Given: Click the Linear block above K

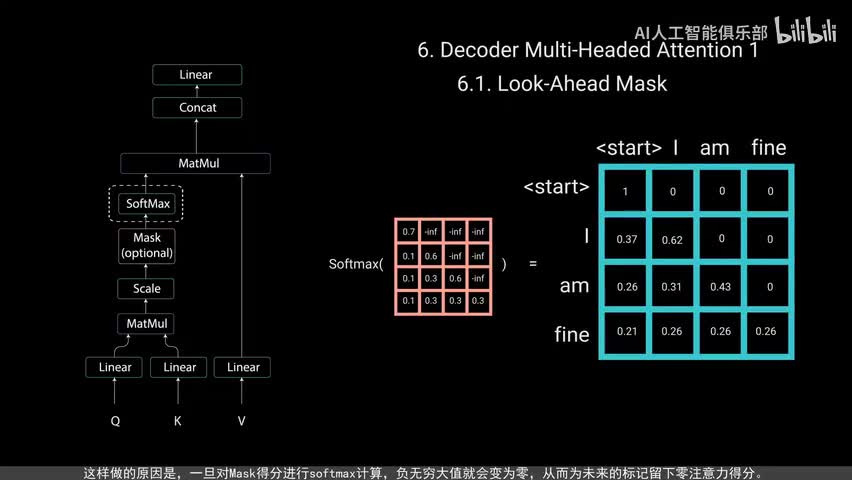Looking at the screenshot, I should (x=179, y=367).
